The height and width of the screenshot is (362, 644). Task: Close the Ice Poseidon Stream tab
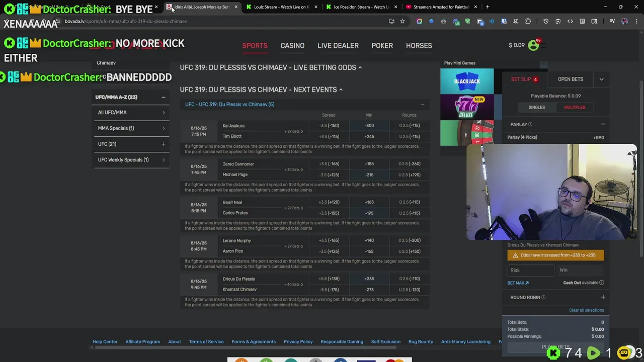click(x=396, y=7)
